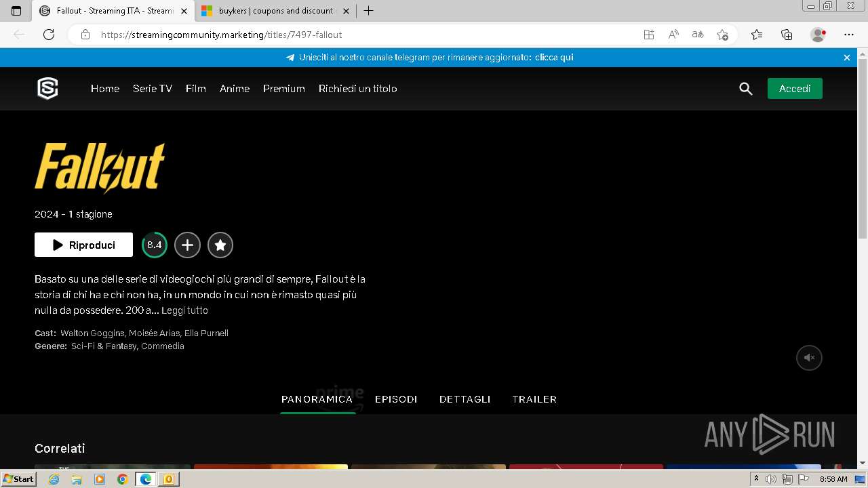Open the Sci-Fi & Fantasy genre
Viewport: 868px width, 488px height.
(x=104, y=346)
